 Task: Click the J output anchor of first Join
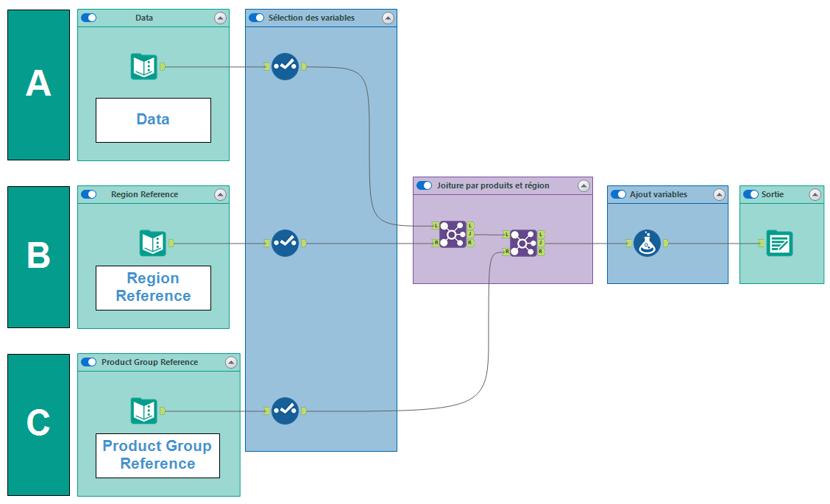click(x=470, y=234)
